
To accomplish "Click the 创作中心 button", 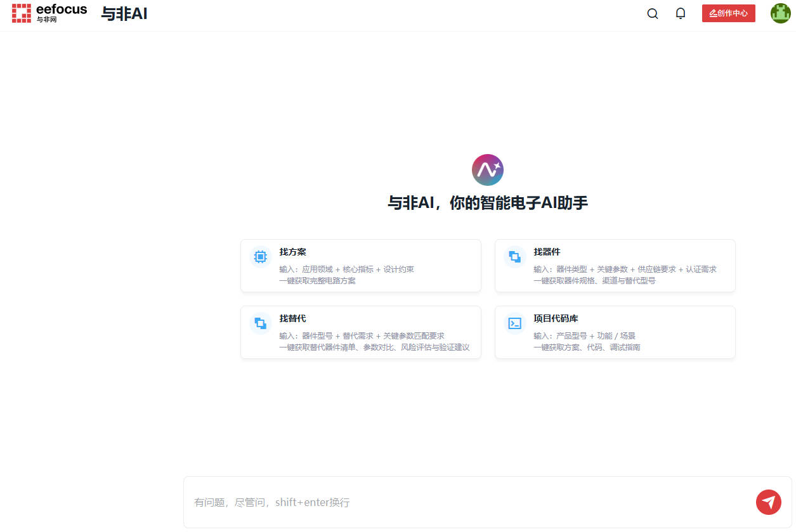I will pyautogui.click(x=728, y=13).
